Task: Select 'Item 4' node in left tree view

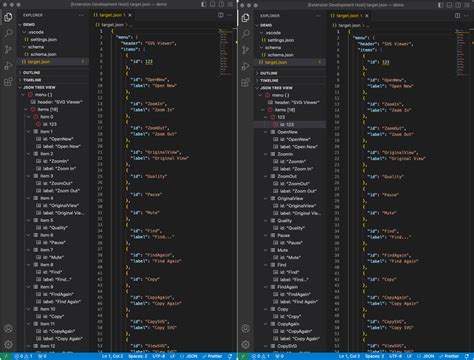Action: point(53,198)
